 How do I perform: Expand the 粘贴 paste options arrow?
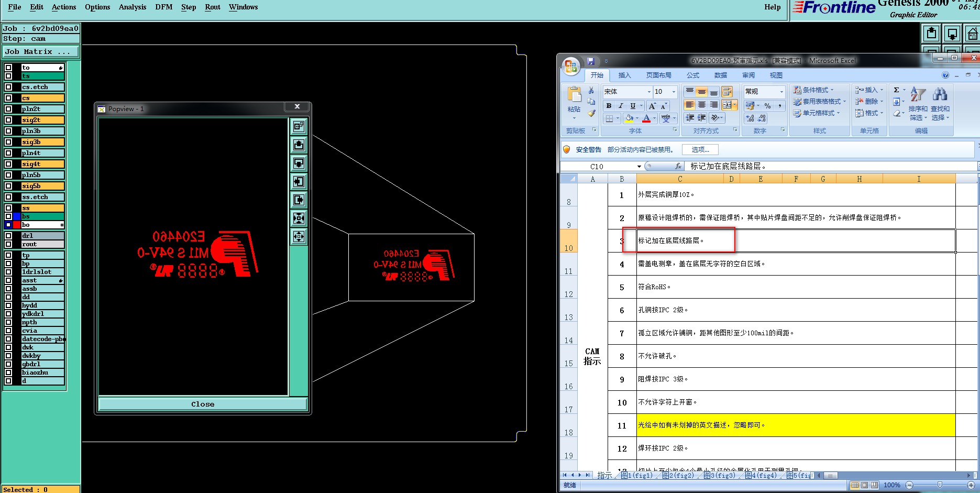[x=574, y=118]
